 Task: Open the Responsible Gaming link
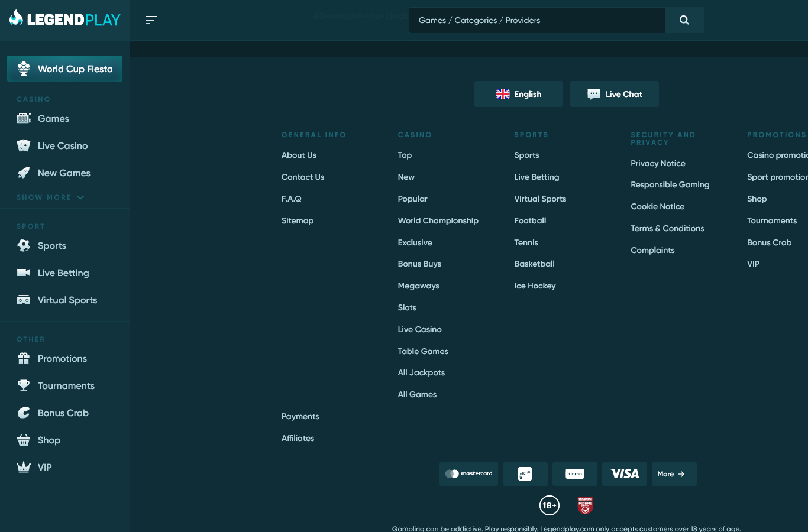(670, 184)
